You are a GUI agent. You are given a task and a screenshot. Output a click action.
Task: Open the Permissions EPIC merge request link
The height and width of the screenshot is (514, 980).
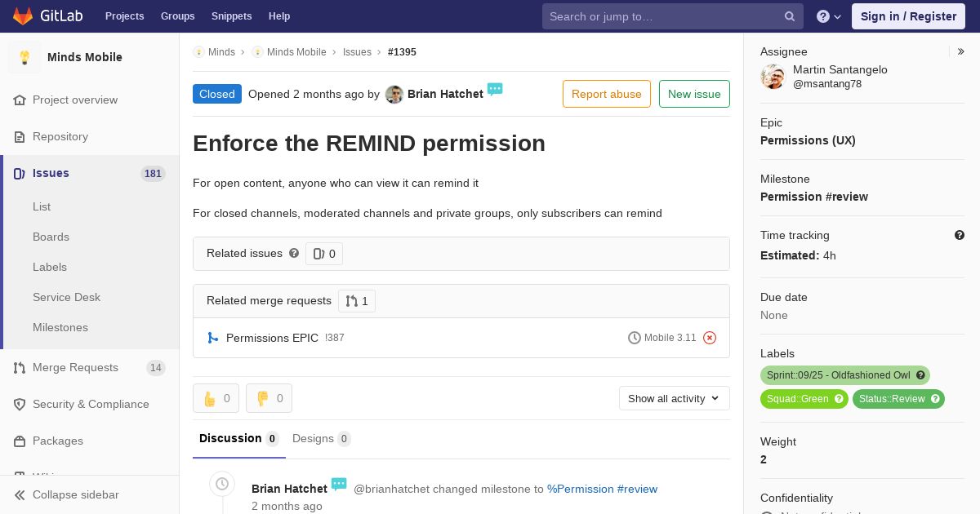[x=272, y=338]
